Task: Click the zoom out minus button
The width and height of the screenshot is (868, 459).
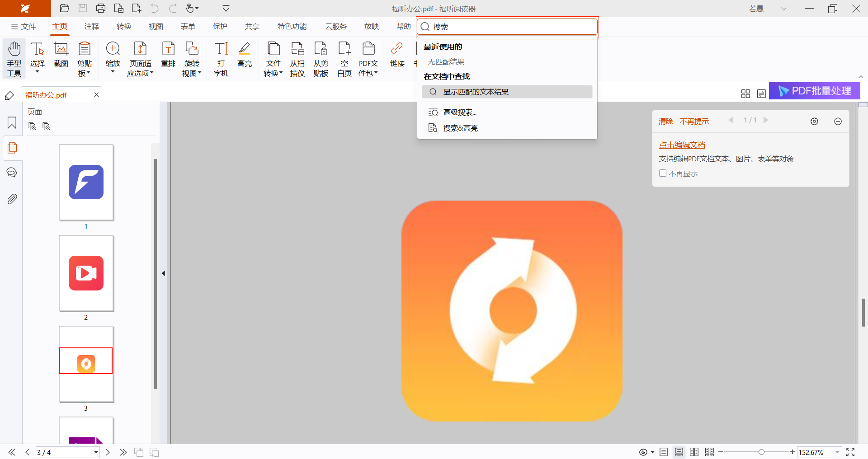Action: point(721,452)
